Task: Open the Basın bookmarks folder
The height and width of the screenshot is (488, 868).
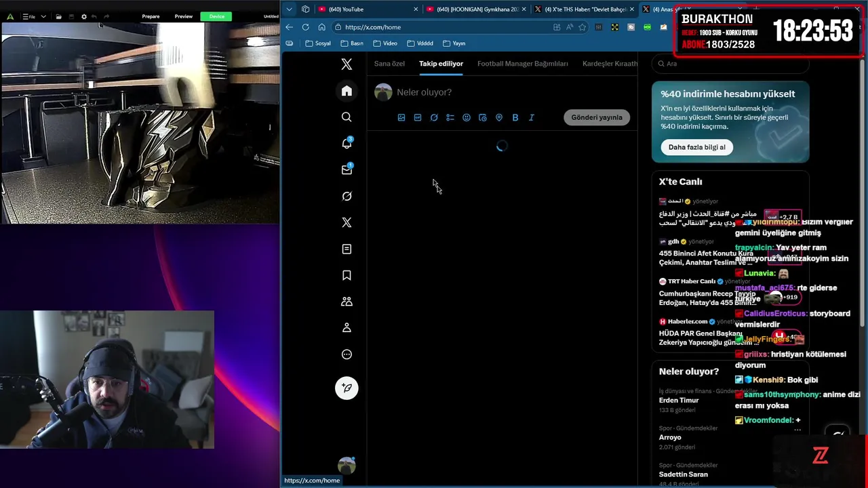Action: point(352,43)
